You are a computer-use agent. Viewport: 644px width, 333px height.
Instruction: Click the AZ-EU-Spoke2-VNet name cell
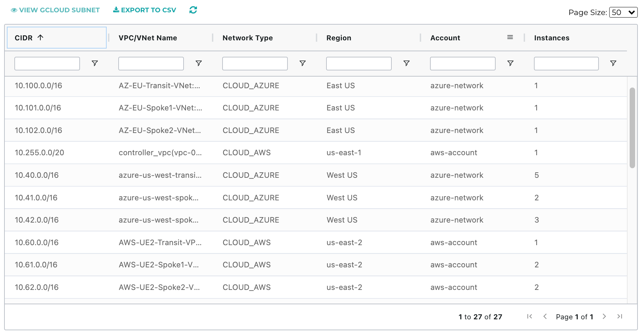pyautogui.click(x=160, y=130)
